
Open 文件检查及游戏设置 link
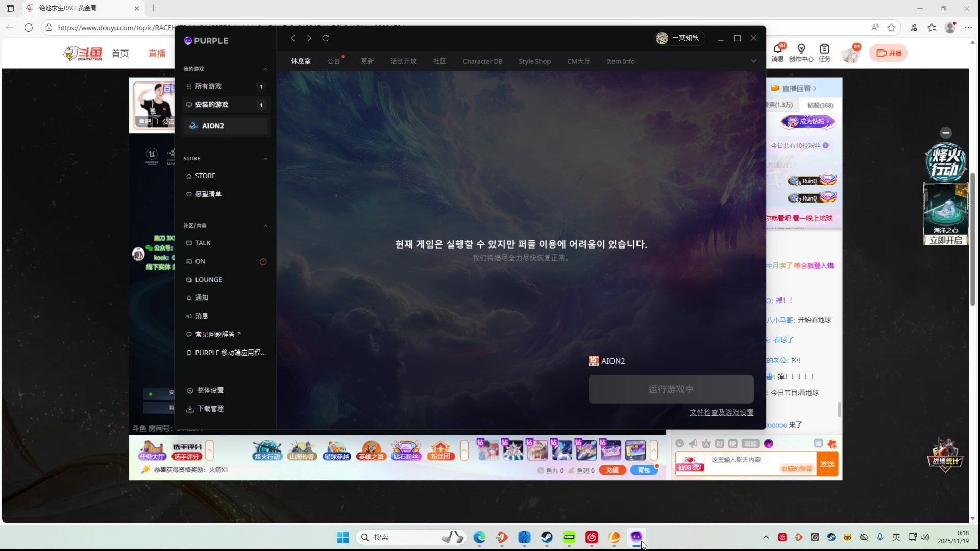click(721, 412)
